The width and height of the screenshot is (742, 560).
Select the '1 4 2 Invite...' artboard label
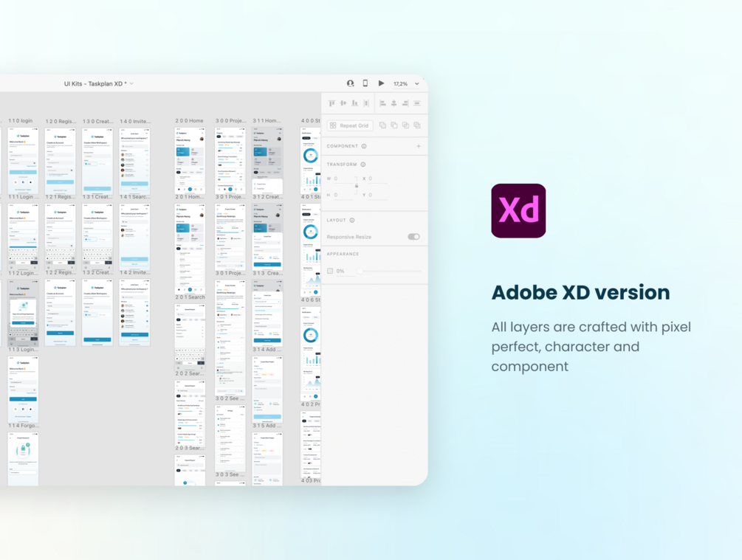pyautogui.click(x=135, y=272)
